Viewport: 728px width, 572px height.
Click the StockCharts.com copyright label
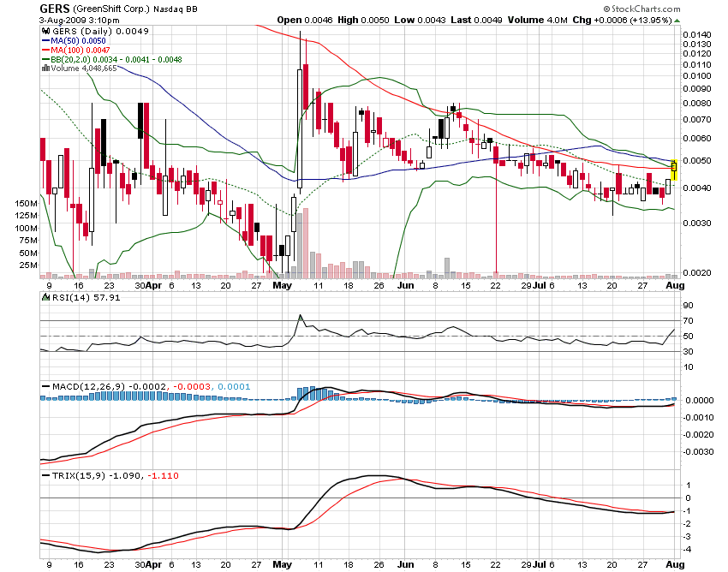tap(642, 9)
